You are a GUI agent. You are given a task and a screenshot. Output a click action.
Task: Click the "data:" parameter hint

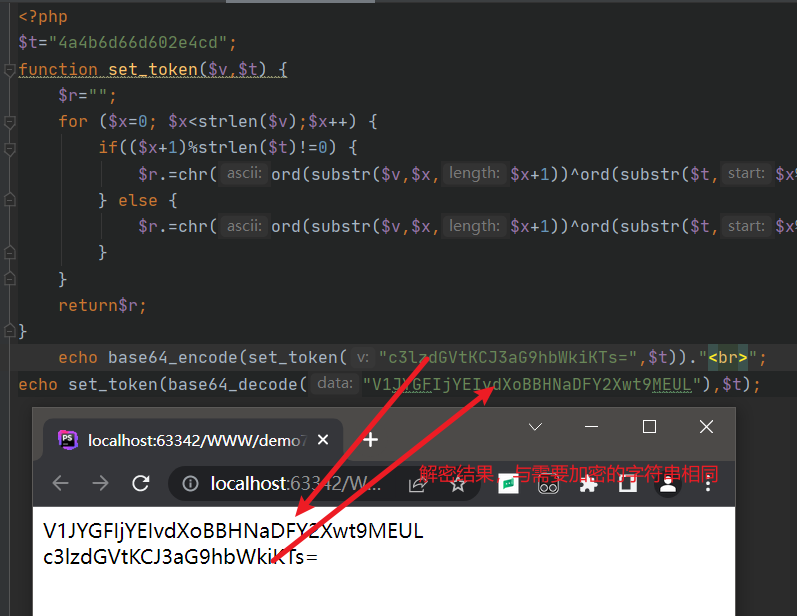click(335, 383)
